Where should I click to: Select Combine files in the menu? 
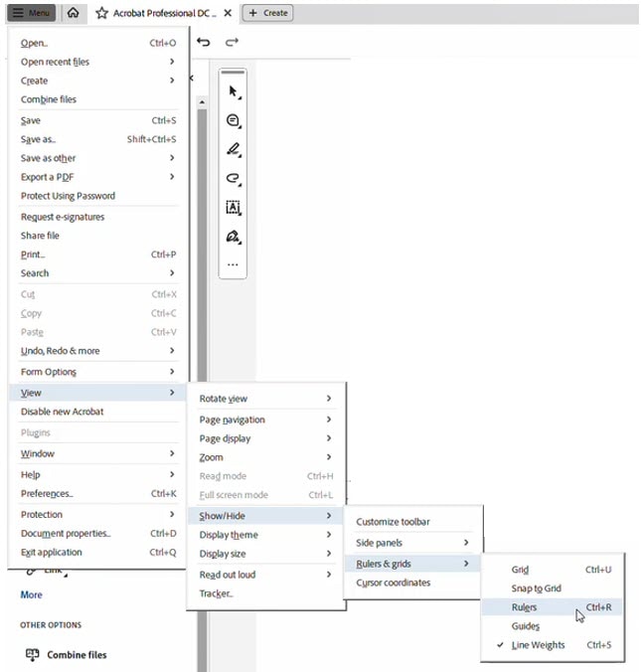98,99
